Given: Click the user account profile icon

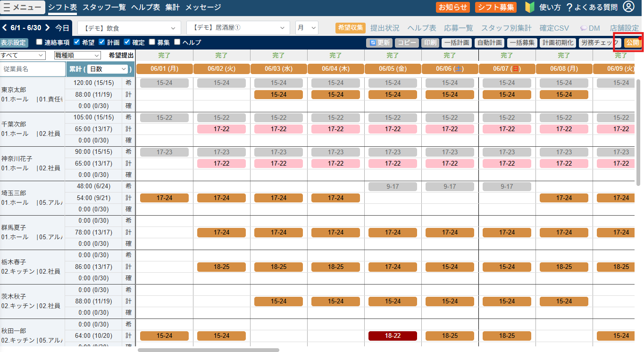Looking at the screenshot, I should (x=628, y=7).
